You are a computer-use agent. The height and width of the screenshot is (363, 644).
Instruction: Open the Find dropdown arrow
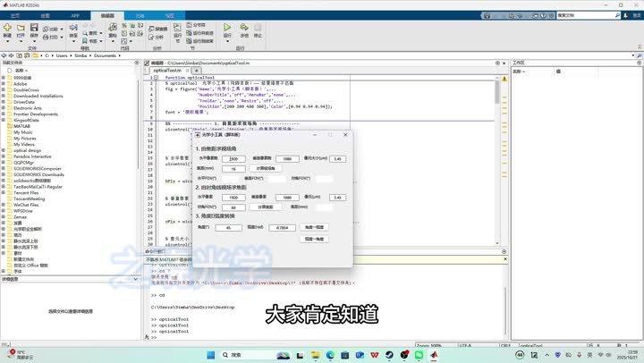point(100,33)
